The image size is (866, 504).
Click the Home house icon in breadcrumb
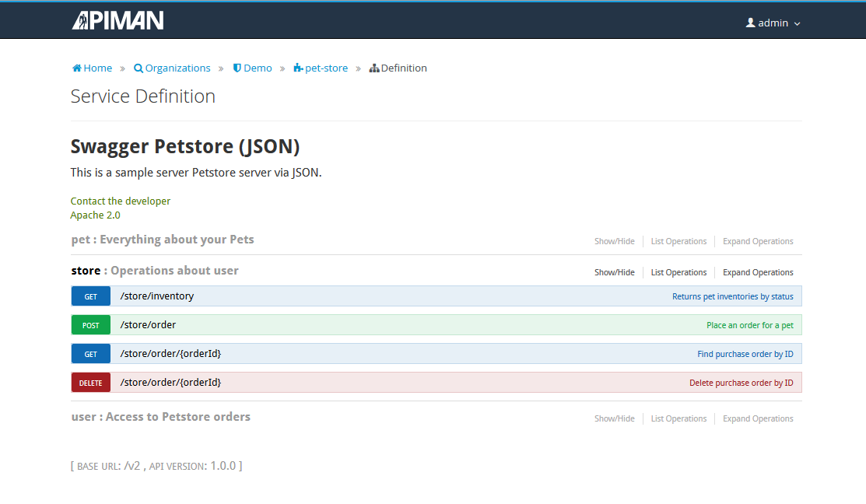click(77, 68)
